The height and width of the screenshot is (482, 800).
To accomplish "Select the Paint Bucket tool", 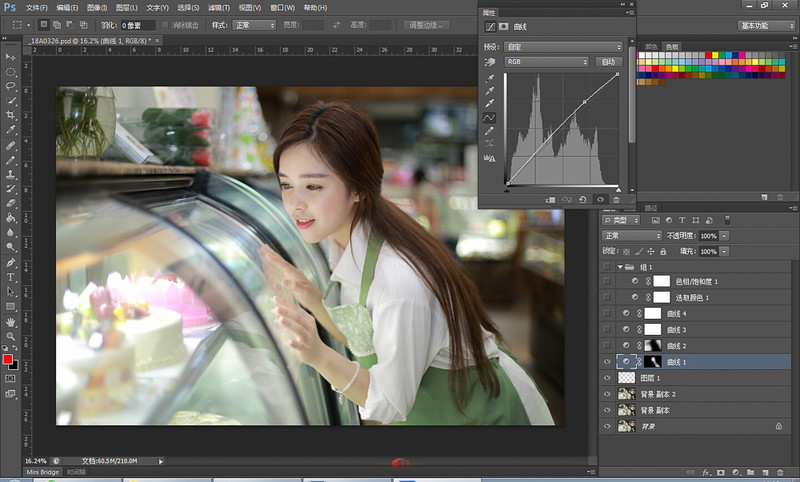I will click(10, 218).
